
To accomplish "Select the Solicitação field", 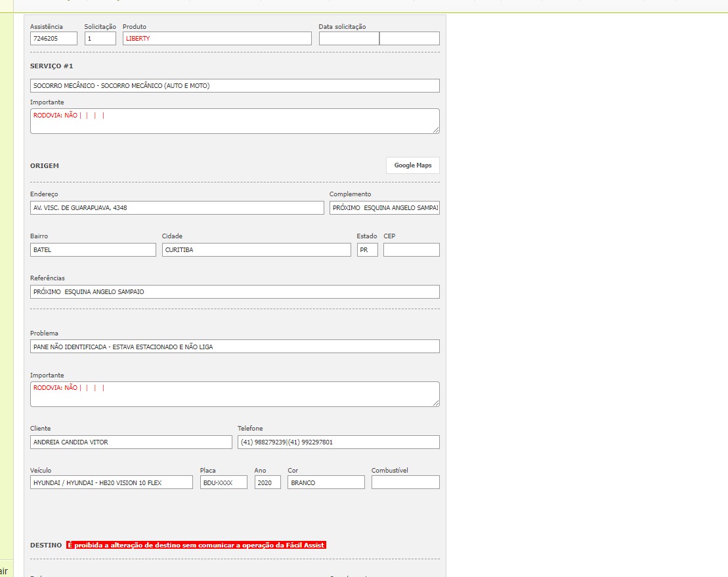I will [x=100, y=39].
